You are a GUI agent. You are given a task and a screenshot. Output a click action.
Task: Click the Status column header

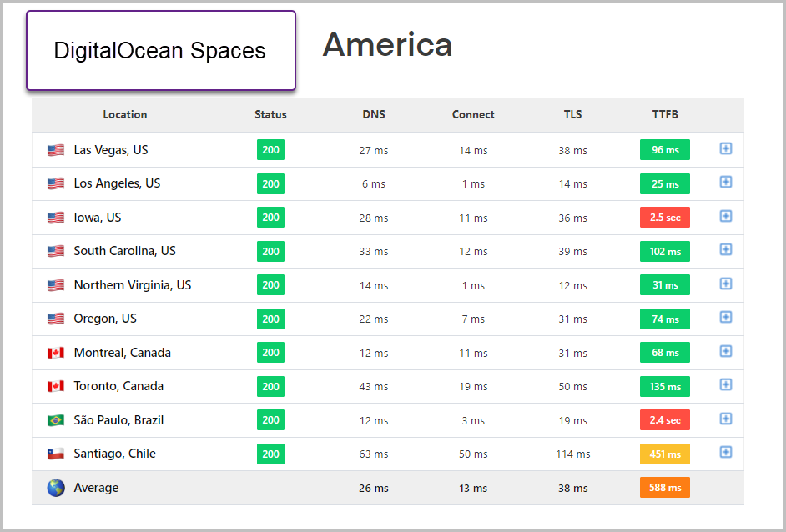coord(270,115)
